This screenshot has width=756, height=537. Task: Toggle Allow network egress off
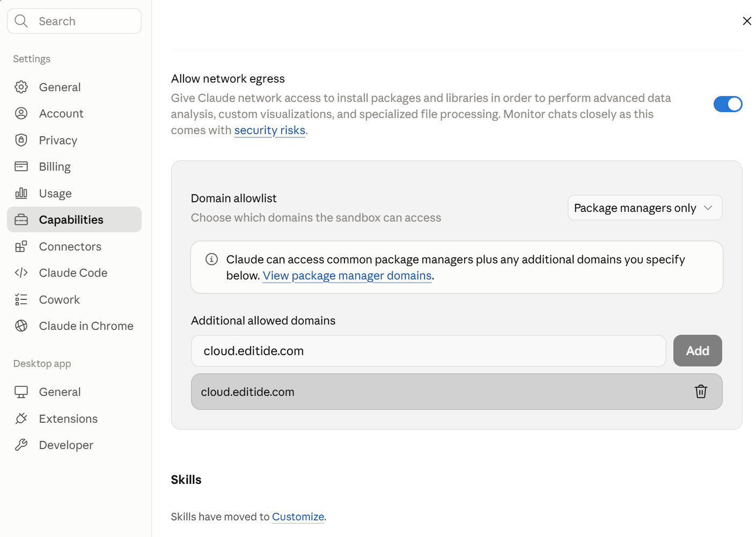click(x=728, y=104)
